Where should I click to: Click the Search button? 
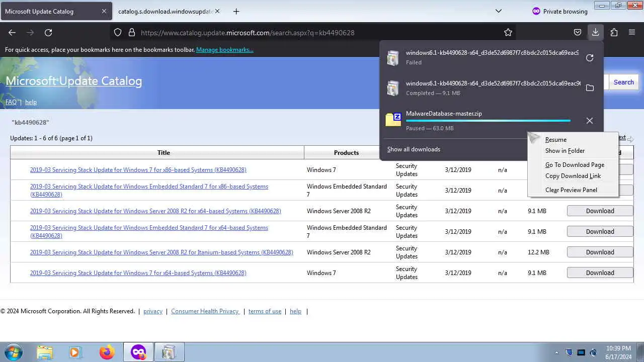(x=623, y=82)
